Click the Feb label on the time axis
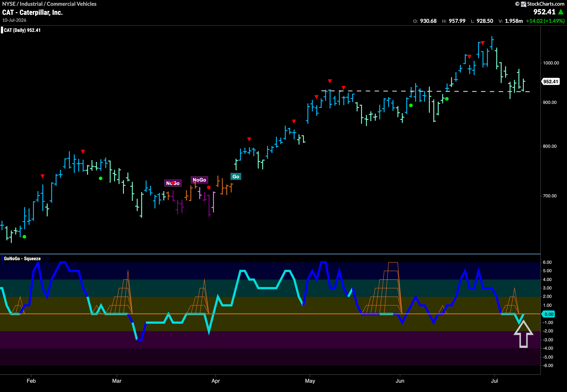Viewport: 567px width, 392px height. pyautogui.click(x=31, y=381)
